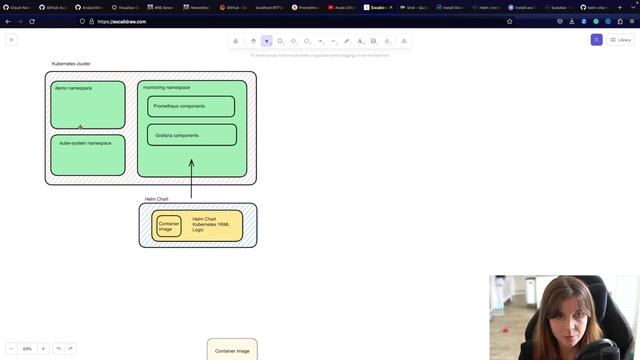The height and width of the screenshot is (360, 640).
Task: Toggle the keep-tool-active lock icon
Action: pyautogui.click(x=236, y=41)
